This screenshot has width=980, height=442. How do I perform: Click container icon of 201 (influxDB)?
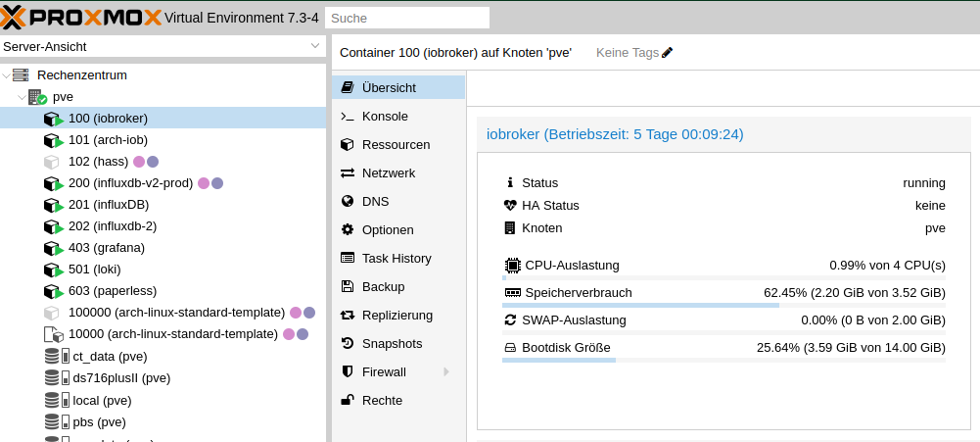coord(54,205)
